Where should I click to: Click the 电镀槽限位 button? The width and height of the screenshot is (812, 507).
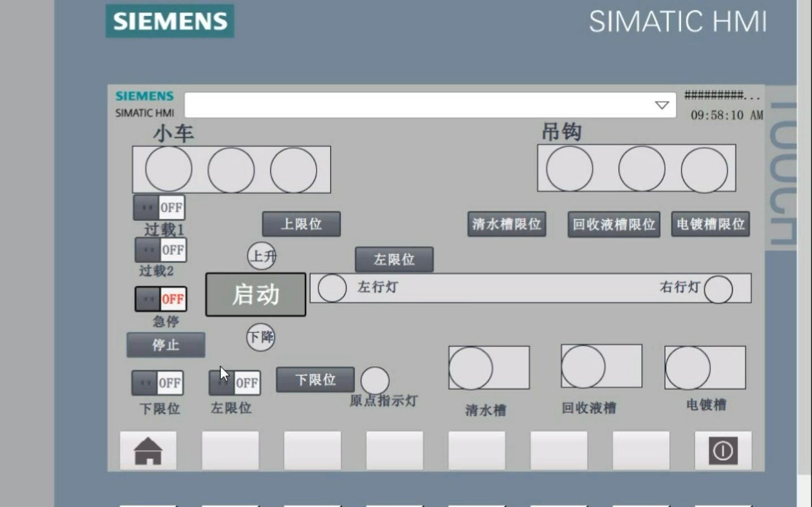click(x=710, y=224)
